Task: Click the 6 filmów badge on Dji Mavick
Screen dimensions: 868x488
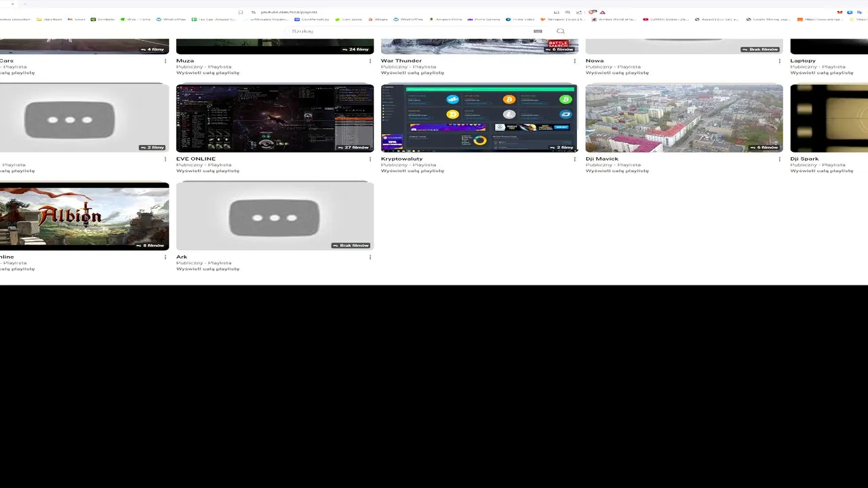Action: click(x=764, y=147)
